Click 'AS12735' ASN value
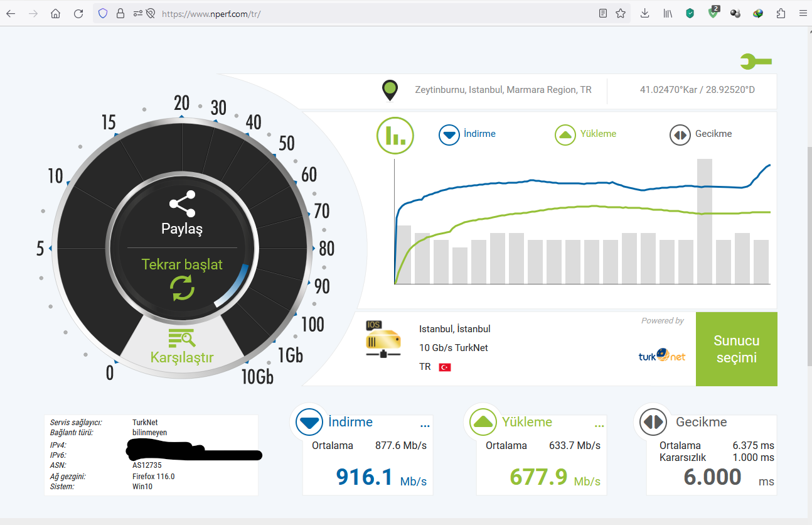Screen dimensions: 812x525 pos(147,465)
